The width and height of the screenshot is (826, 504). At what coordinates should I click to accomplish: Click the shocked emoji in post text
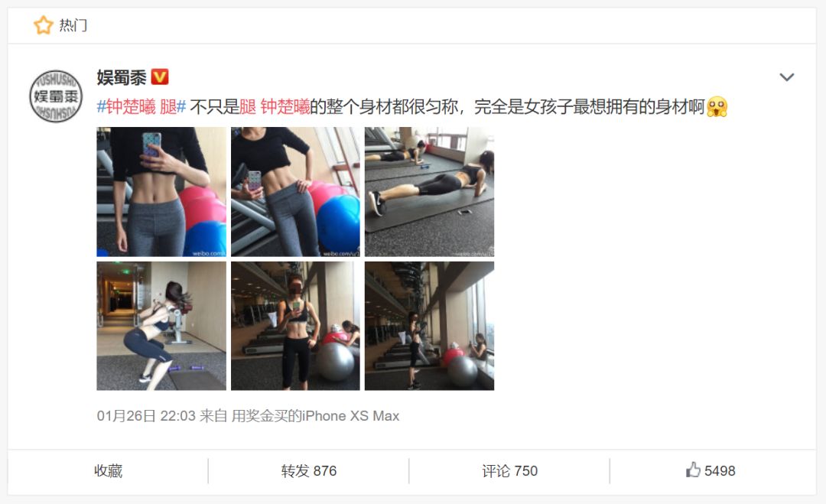717,107
